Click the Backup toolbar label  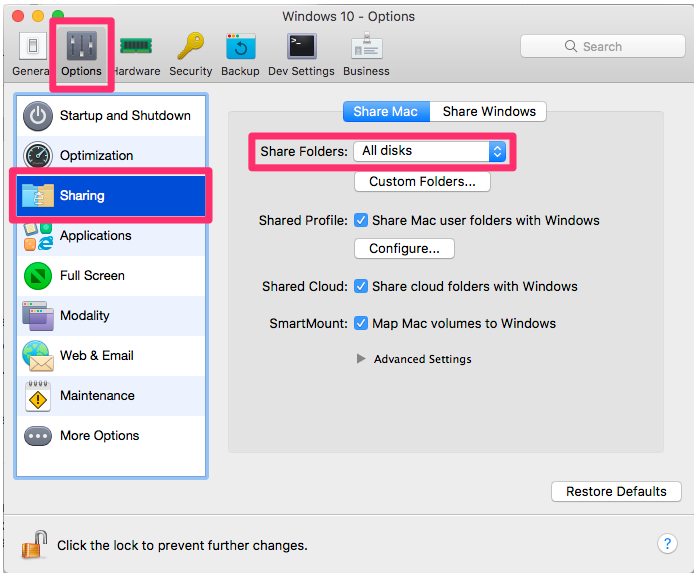240,71
